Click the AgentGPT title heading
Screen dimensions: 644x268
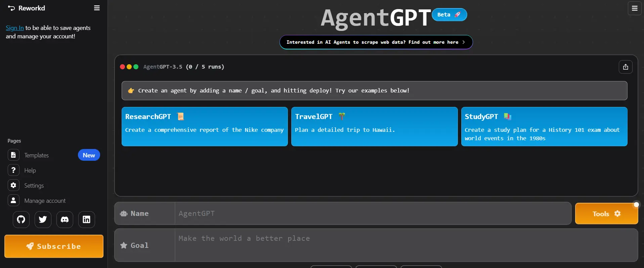(376, 17)
